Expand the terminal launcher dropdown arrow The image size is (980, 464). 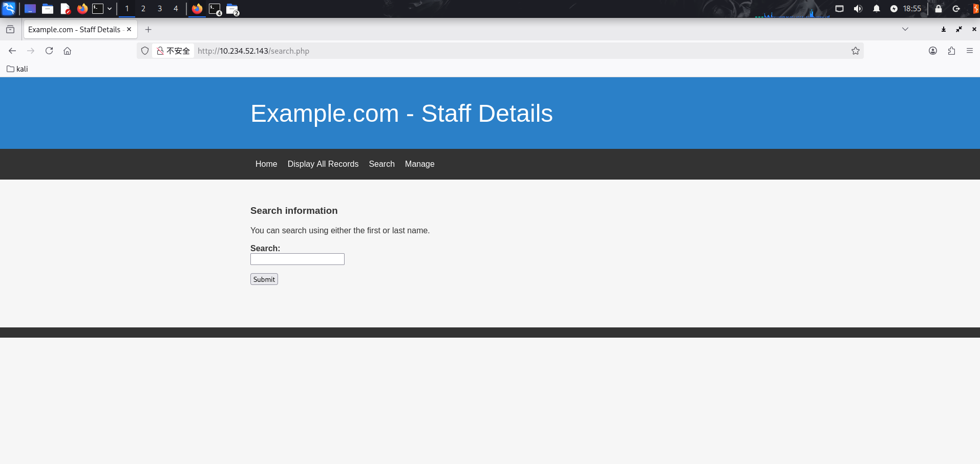(110, 9)
